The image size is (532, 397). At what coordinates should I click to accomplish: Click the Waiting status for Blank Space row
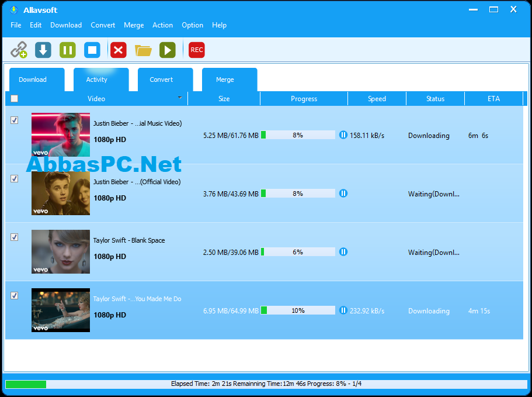(x=434, y=253)
